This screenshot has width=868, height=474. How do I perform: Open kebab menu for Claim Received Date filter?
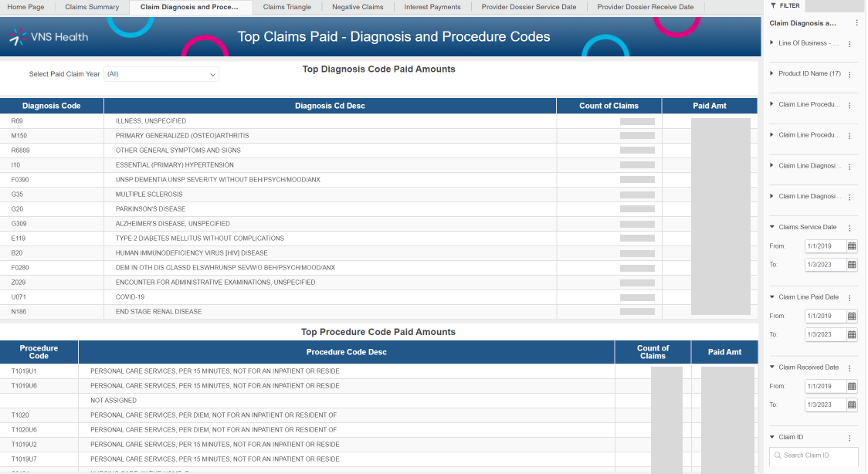[849, 367]
